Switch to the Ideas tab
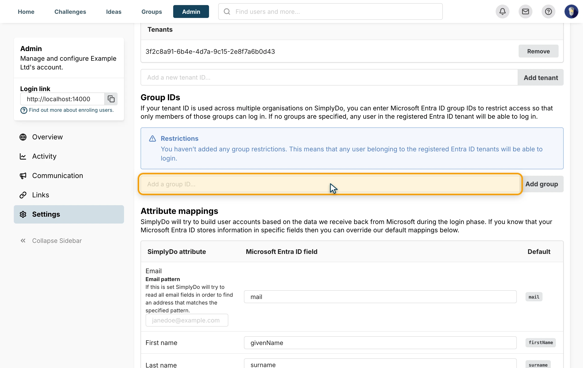 [x=113, y=11]
